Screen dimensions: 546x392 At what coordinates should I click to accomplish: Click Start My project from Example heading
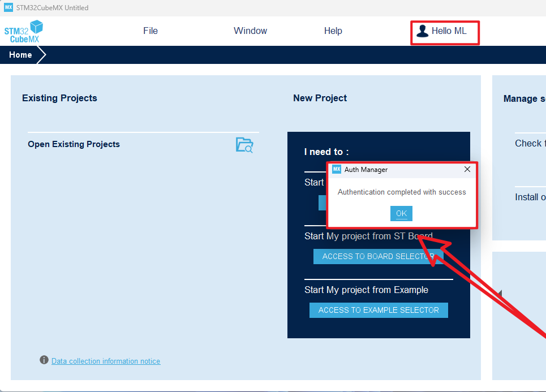click(x=366, y=290)
